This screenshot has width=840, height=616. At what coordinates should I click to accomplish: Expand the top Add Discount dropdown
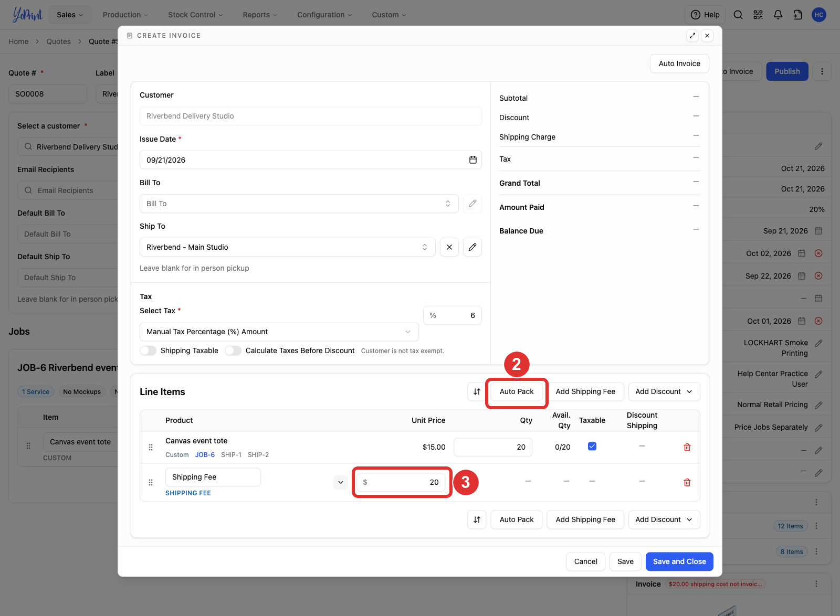[x=664, y=391]
